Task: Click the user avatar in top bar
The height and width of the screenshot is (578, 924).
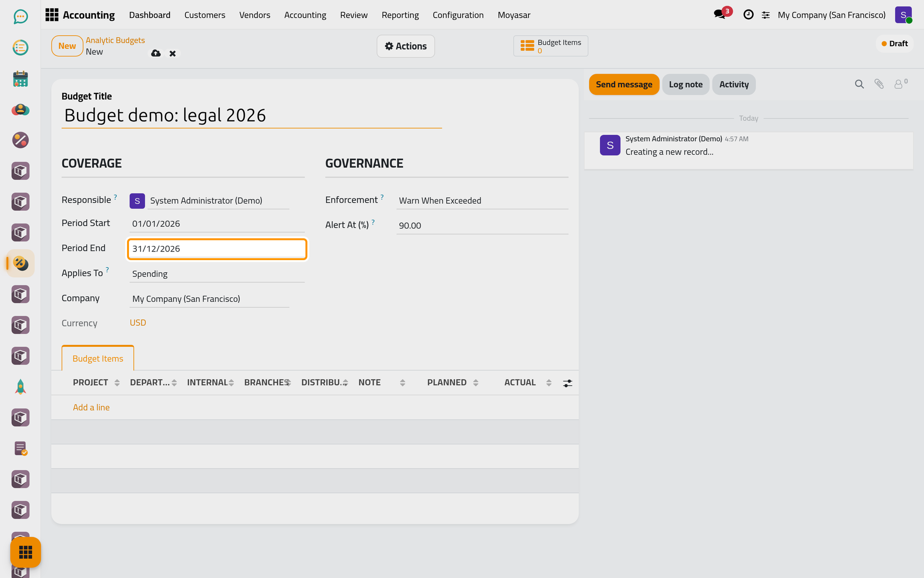Action: click(903, 15)
